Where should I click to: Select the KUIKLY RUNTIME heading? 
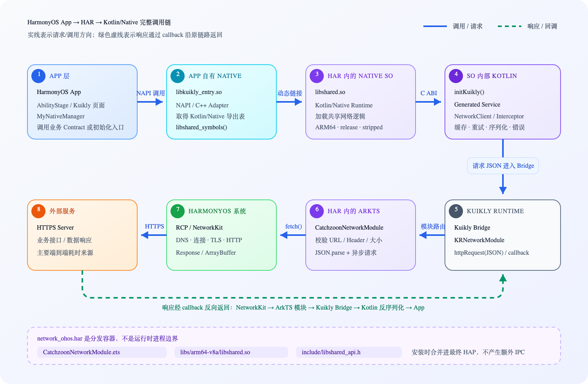(x=495, y=211)
